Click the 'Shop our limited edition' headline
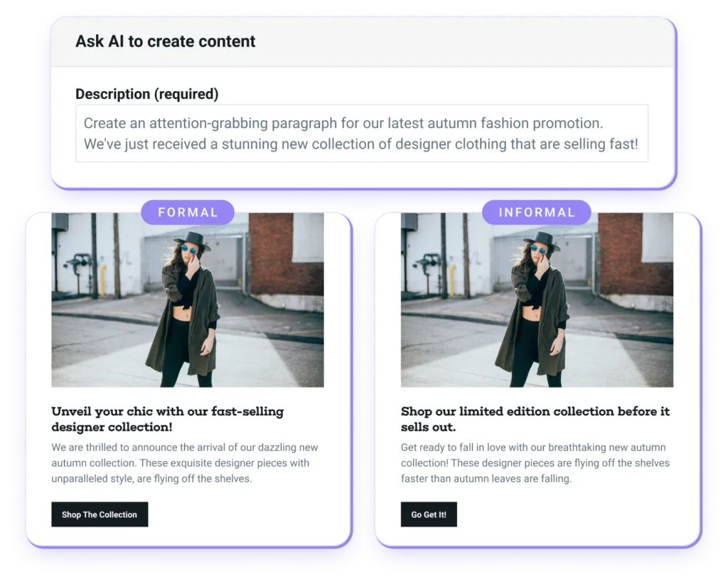The image size is (728, 582). coord(535,419)
